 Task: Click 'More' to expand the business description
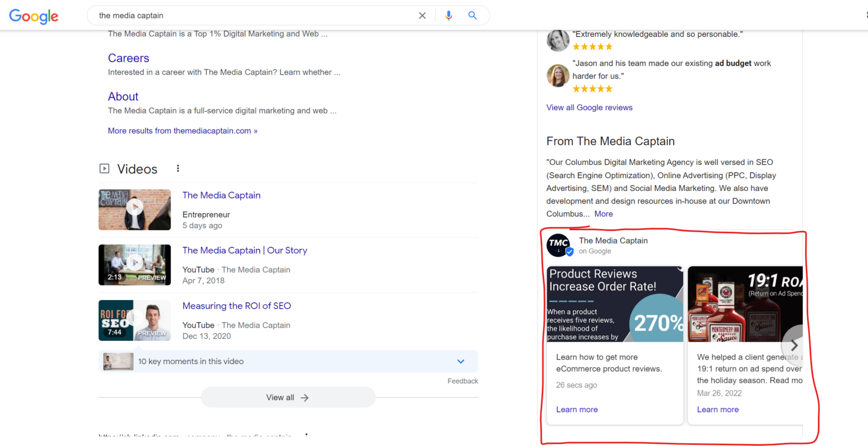coord(603,214)
